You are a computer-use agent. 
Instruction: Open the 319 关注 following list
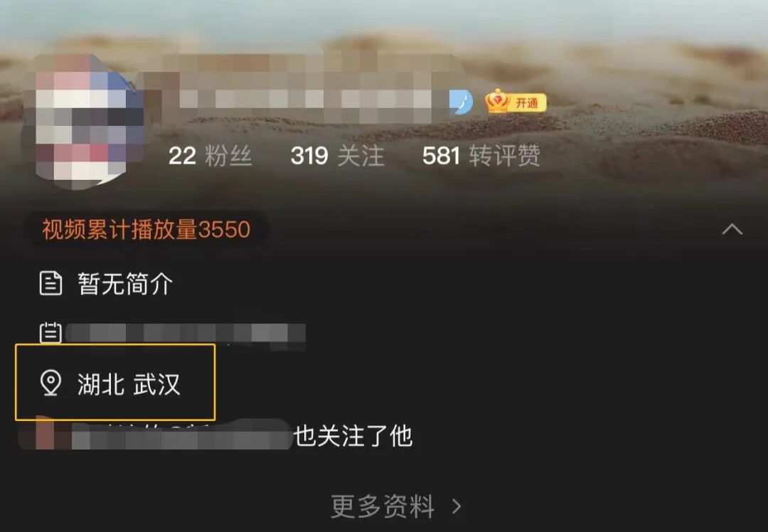337,156
